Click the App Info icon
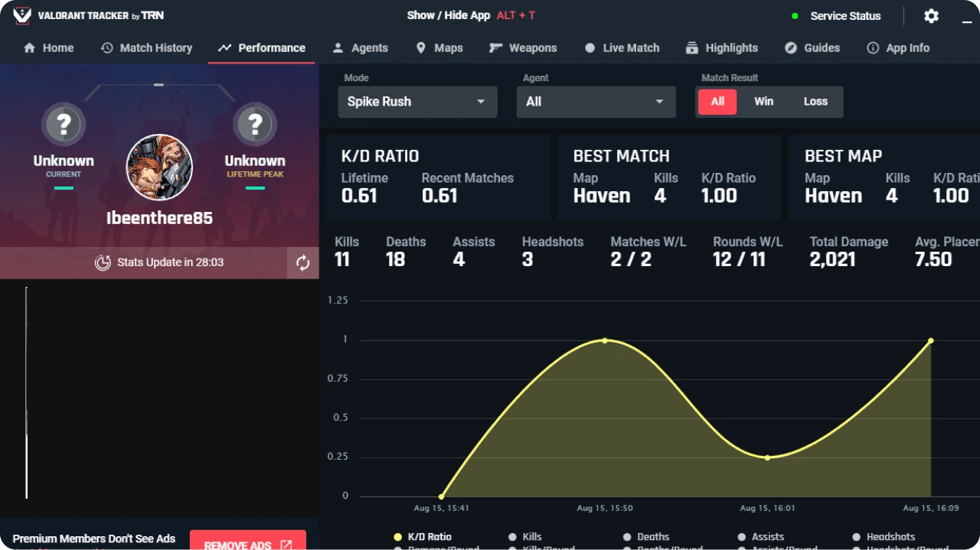980x550 pixels. coord(872,47)
